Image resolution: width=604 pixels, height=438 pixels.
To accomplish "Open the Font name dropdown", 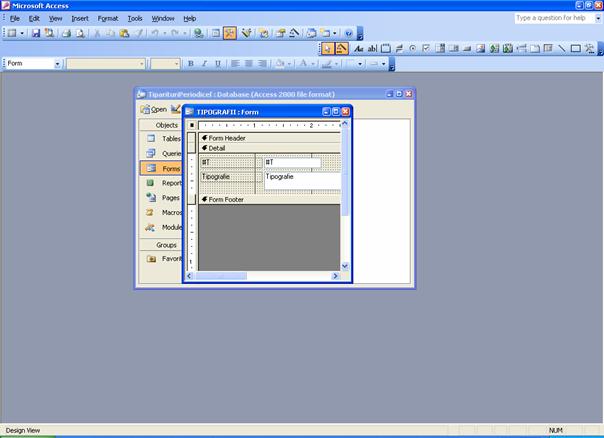I will point(140,64).
